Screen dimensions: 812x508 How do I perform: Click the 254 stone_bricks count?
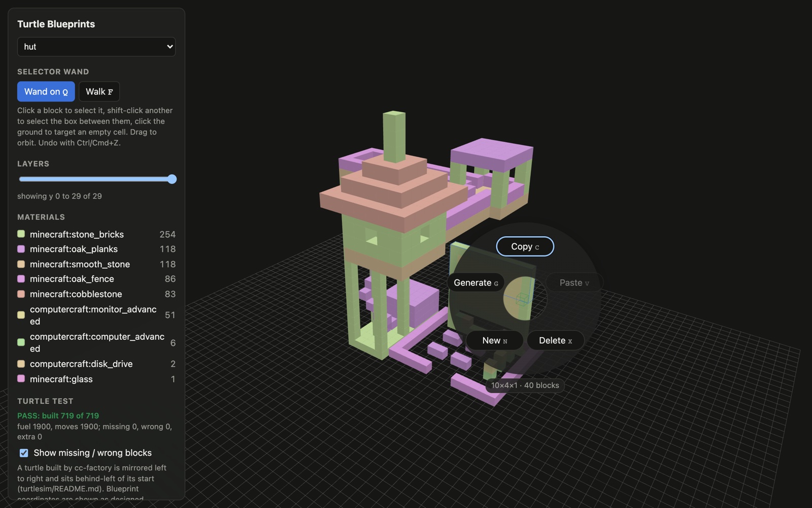[x=167, y=234]
